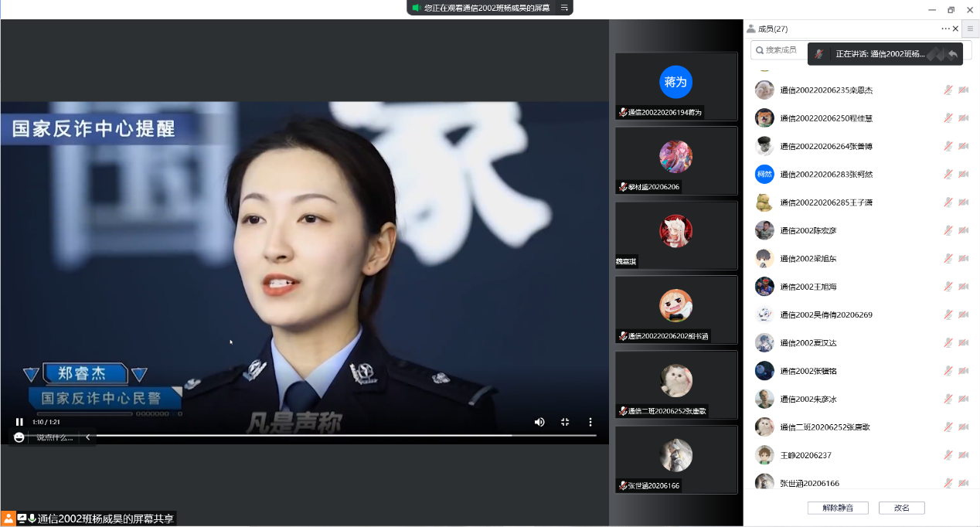Select the 蒋为 participant video tile
The image size is (980, 527).
(x=676, y=86)
